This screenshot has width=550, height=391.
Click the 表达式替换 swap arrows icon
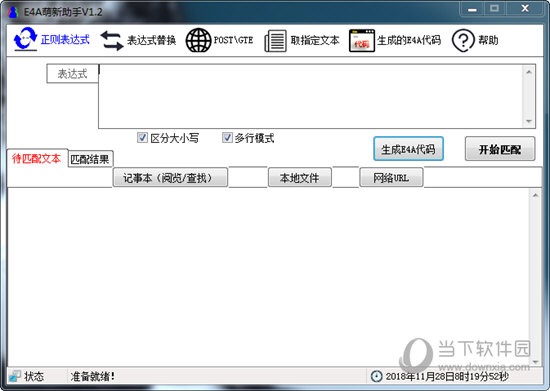[112, 40]
